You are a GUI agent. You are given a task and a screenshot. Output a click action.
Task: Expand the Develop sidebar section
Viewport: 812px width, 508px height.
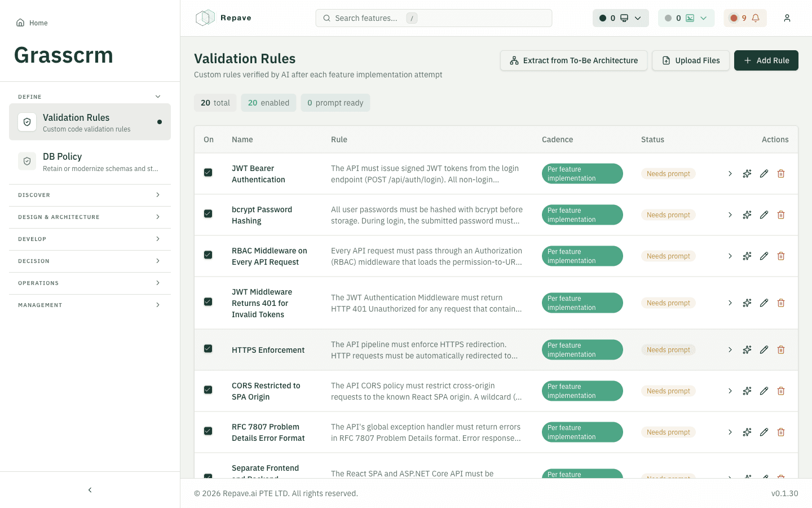click(x=90, y=239)
